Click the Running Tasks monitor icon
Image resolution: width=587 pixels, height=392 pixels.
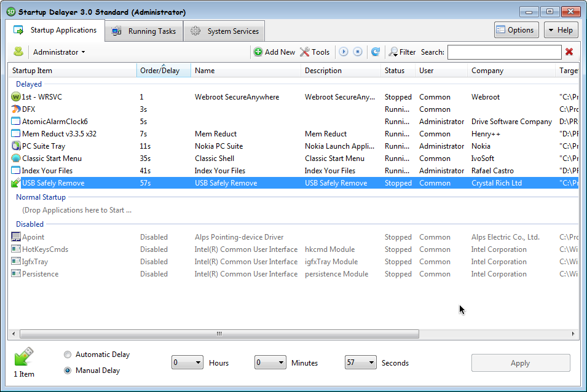coord(116,31)
